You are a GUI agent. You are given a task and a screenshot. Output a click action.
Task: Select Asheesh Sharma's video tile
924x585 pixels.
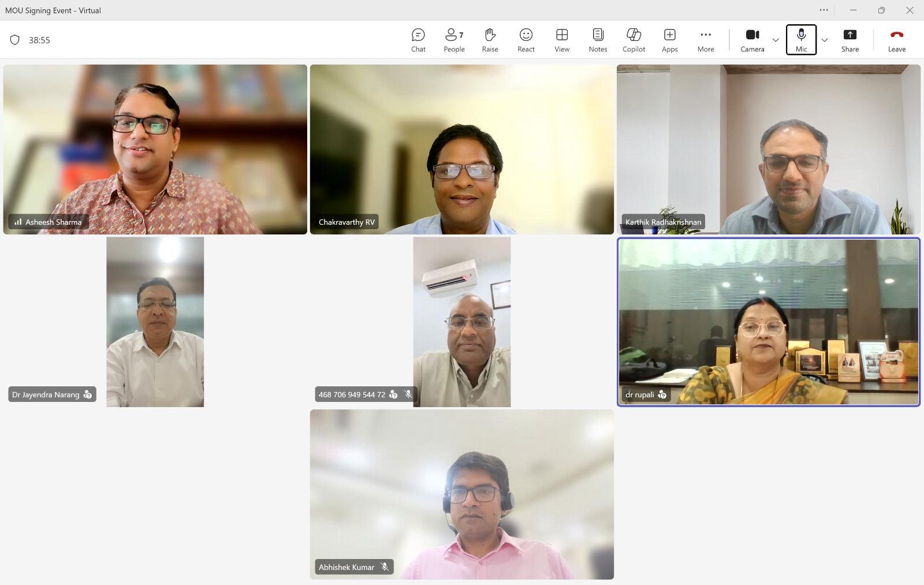click(x=155, y=149)
